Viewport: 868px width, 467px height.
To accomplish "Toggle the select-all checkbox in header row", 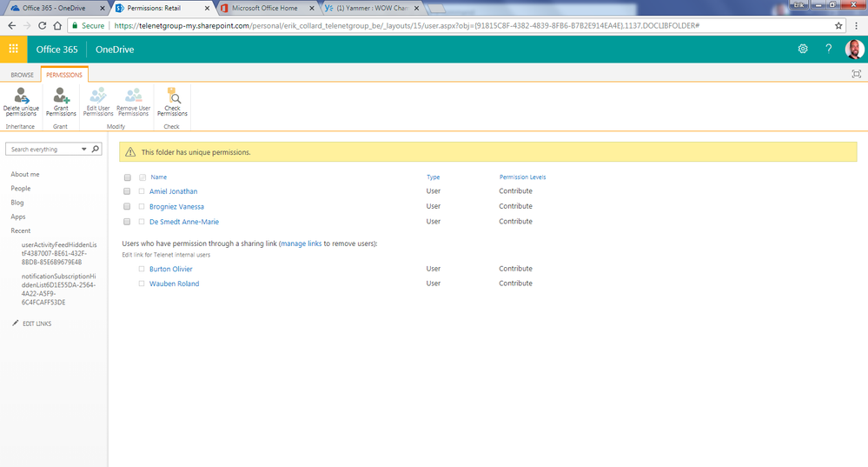I will (x=128, y=177).
